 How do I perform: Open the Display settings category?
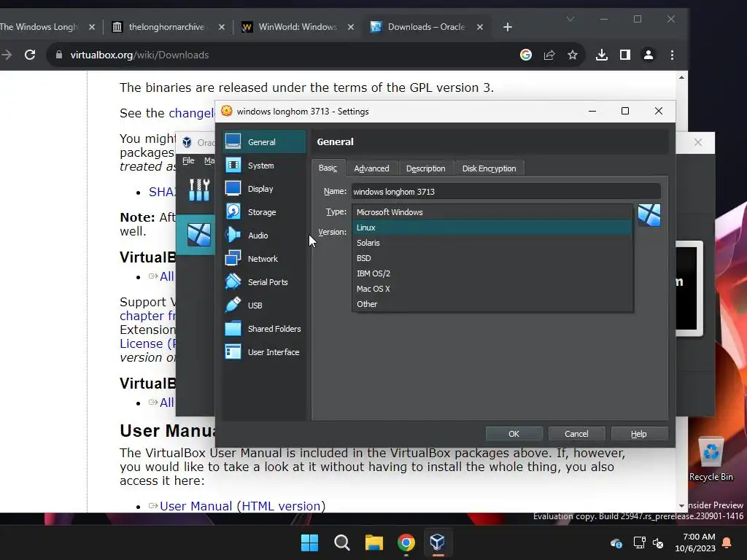coord(264,189)
